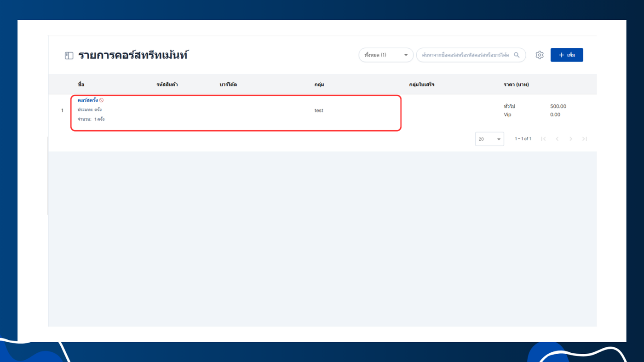The image size is (644, 362).
Task: Toggle the sidebar panel icon beside the title
Action: tap(69, 56)
